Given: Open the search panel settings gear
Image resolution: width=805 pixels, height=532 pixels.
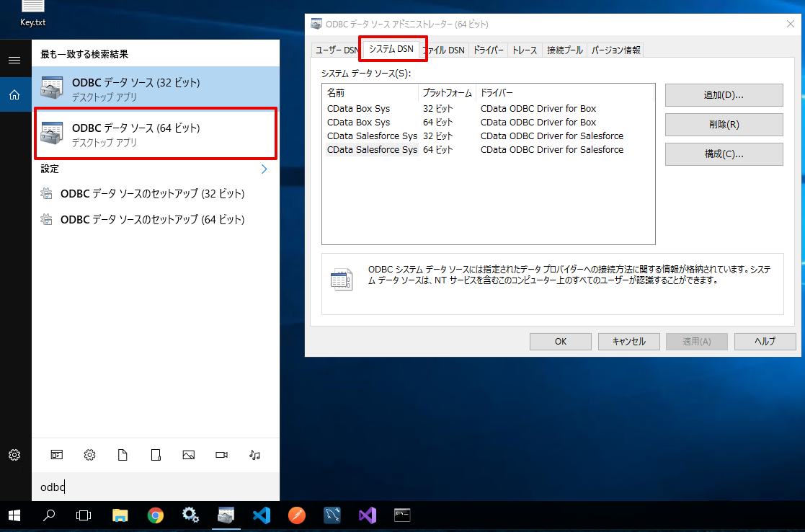Looking at the screenshot, I should (x=14, y=455).
